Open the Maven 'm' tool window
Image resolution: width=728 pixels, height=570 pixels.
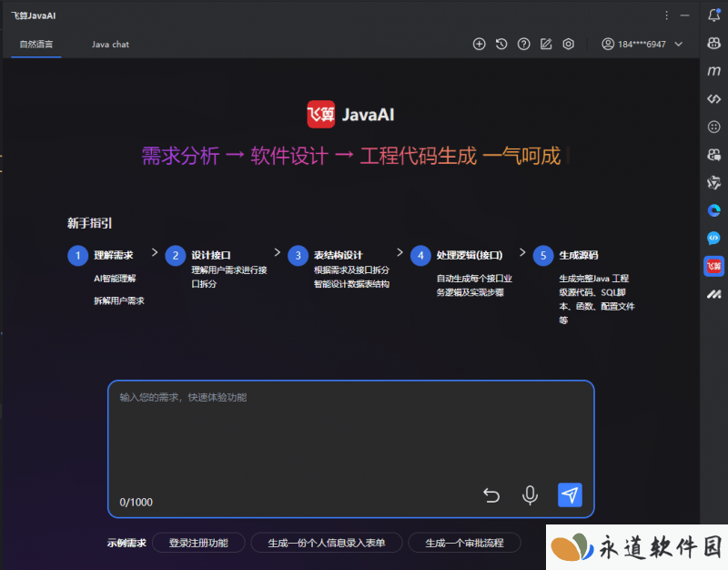click(x=714, y=71)
